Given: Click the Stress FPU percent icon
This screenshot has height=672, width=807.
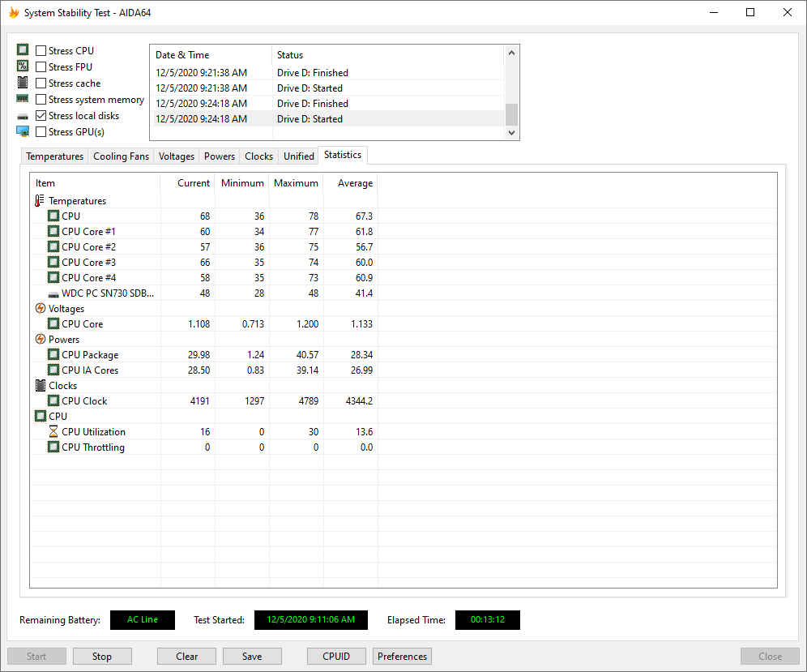Looking at the screenshot, I should (x=23, y=66).
